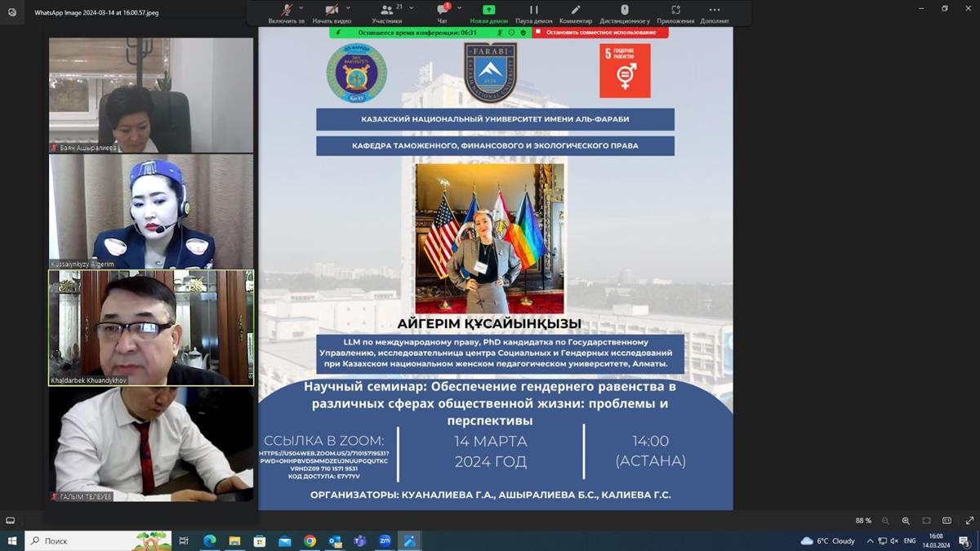980x551 pixels.
Task: Click the 88 % zoom level
Action: click(x=863, y=521)
